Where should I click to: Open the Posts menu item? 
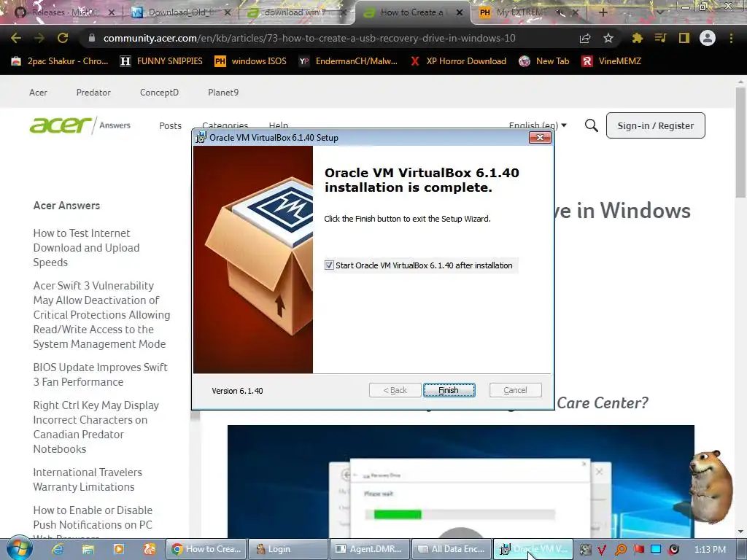click(x=170, y=125)
